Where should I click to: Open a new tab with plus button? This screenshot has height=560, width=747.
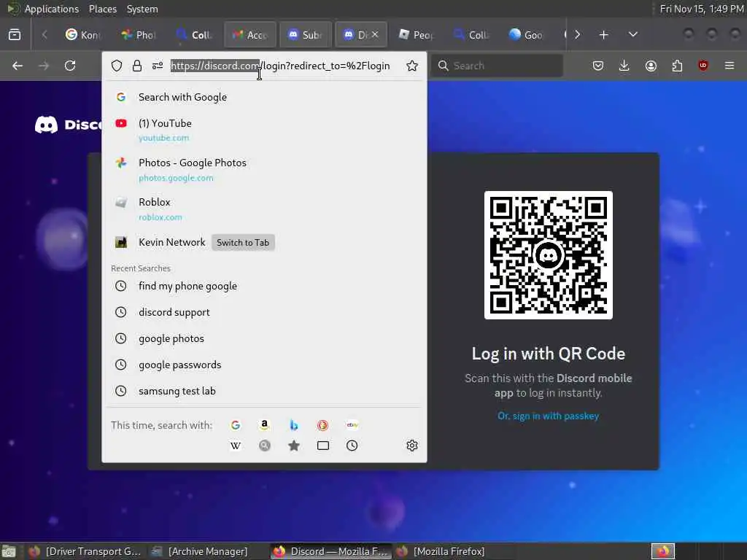(603, 35)
